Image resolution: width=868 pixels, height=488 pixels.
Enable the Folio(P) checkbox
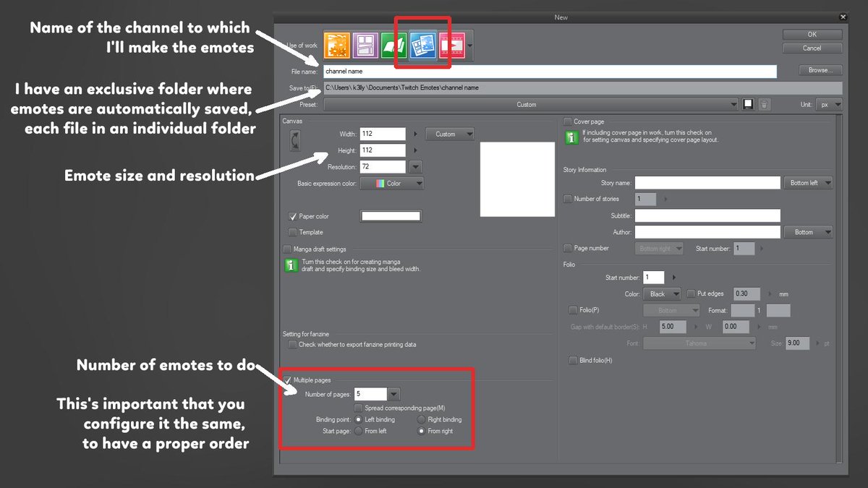click(574, 310)
